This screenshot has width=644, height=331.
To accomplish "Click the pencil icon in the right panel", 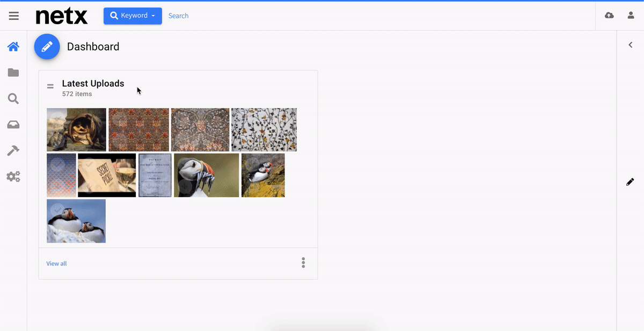I will click(630, 182).
